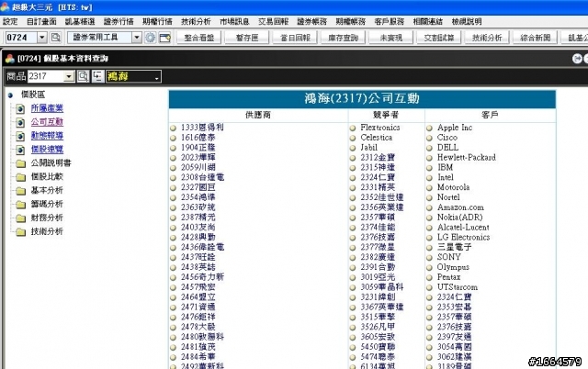Select competitor 2324仁寶 in 競爭者 column

click(378, 177)
